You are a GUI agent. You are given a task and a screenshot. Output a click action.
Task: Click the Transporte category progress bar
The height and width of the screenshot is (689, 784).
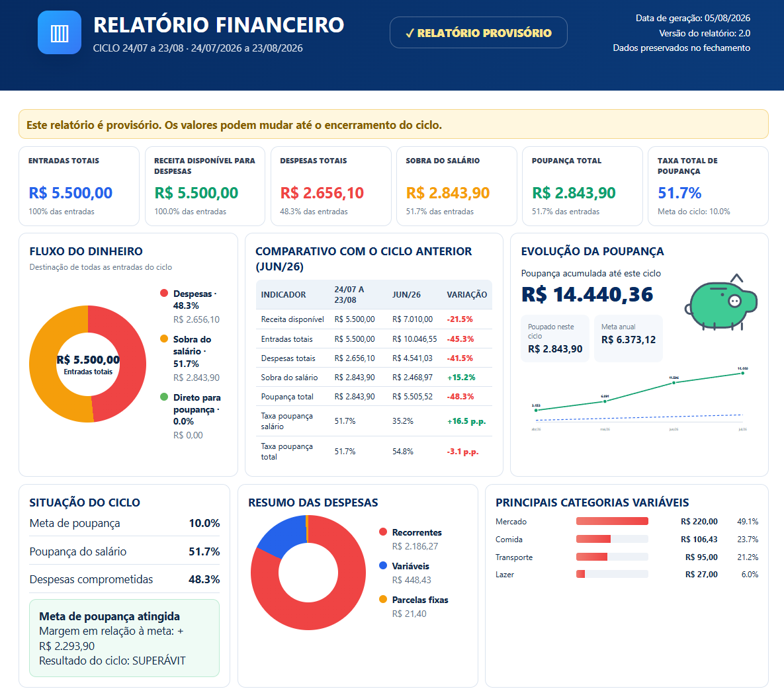point(612,557)
